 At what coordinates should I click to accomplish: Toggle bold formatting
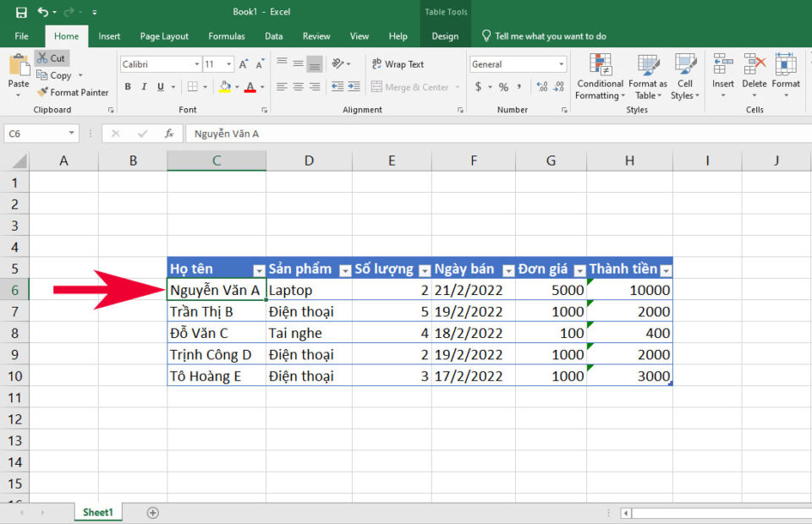128,86
